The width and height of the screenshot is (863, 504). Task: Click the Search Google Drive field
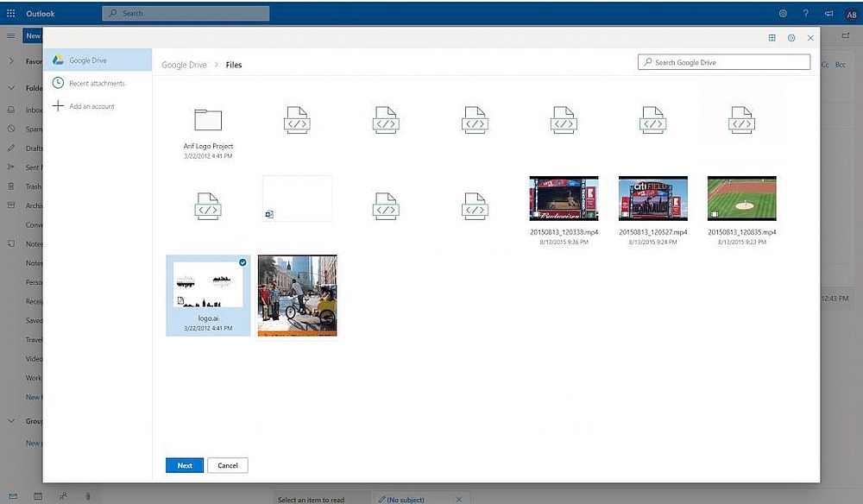725,62
